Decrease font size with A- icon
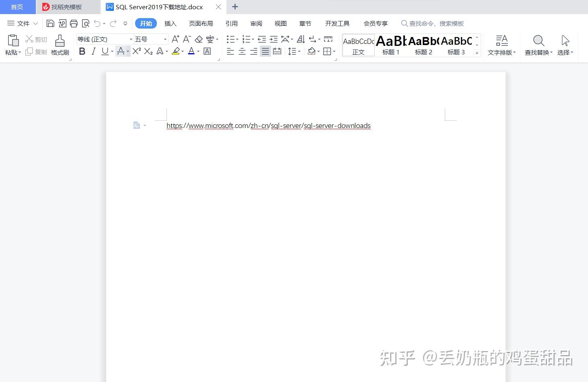Screen dimensions: 588x382 tap(187, 39)
